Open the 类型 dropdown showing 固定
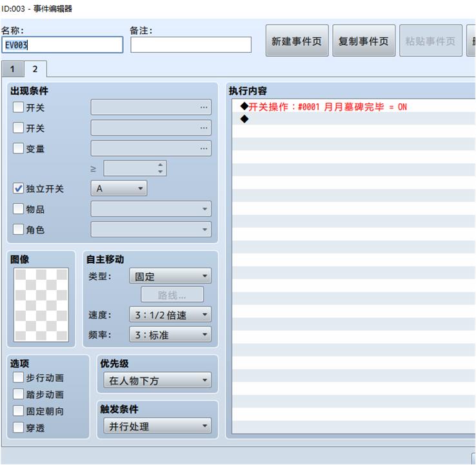This screenshot has height=465, width=476. pos(170,276)
